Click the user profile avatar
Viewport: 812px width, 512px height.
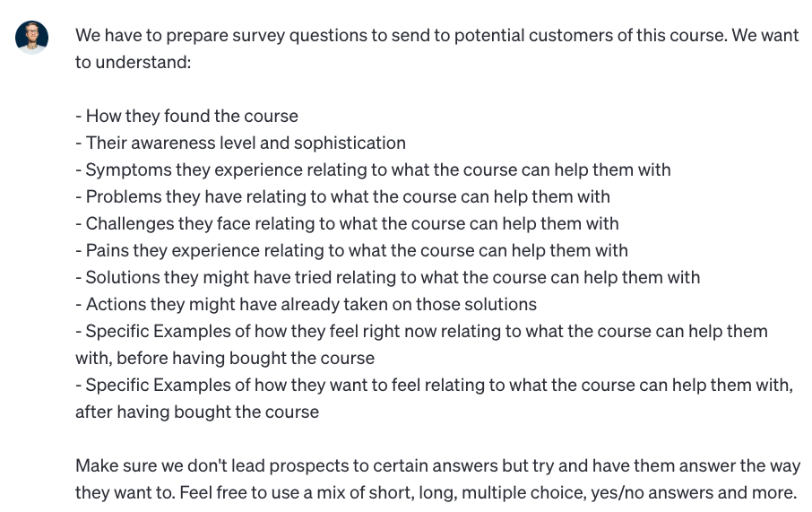click(x=31, y=38)
